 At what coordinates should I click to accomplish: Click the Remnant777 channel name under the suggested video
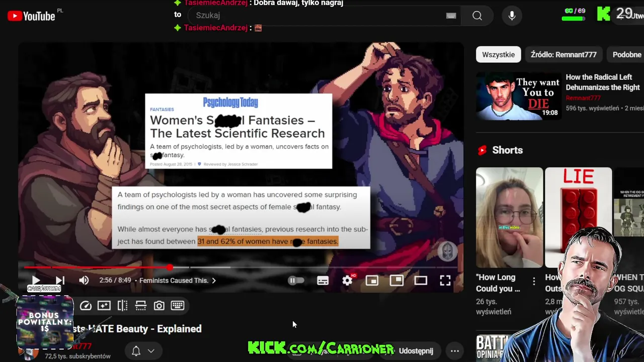583,98
